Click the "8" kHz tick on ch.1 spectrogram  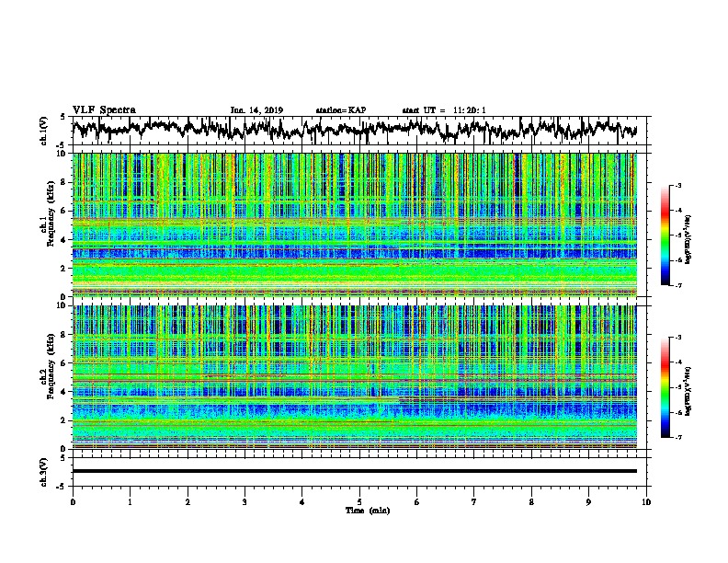63,182
